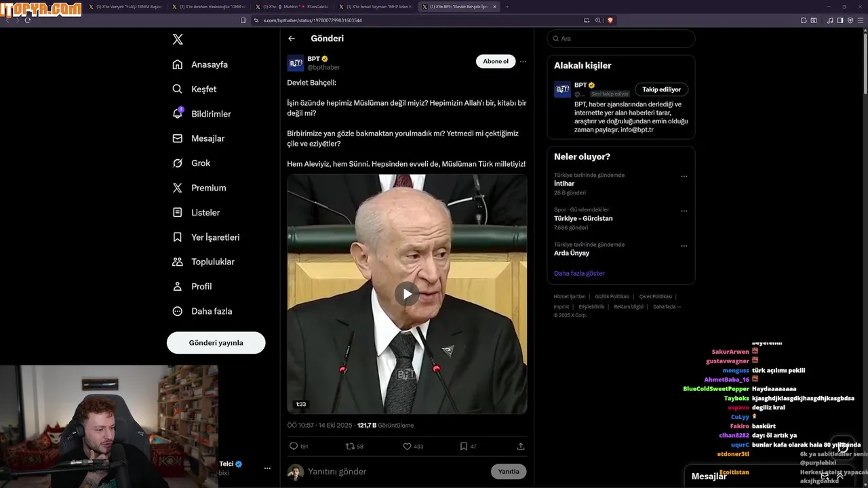Open Bildirimler bell icon

[178, 114]
